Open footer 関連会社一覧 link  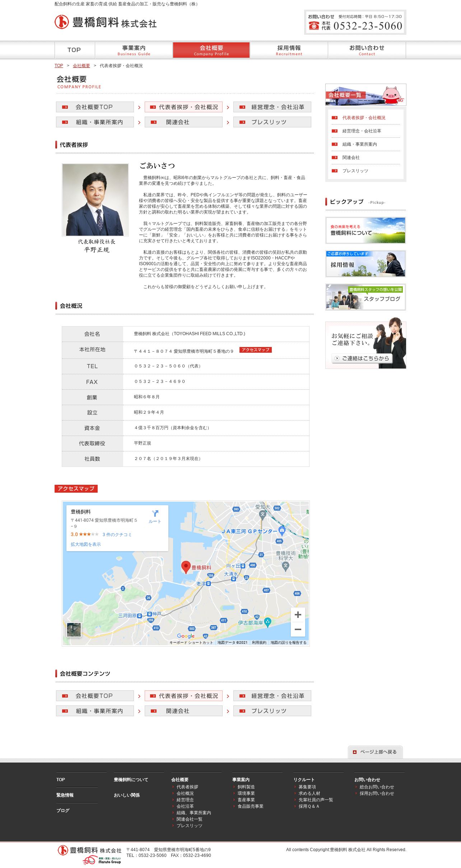click(189, 819)
